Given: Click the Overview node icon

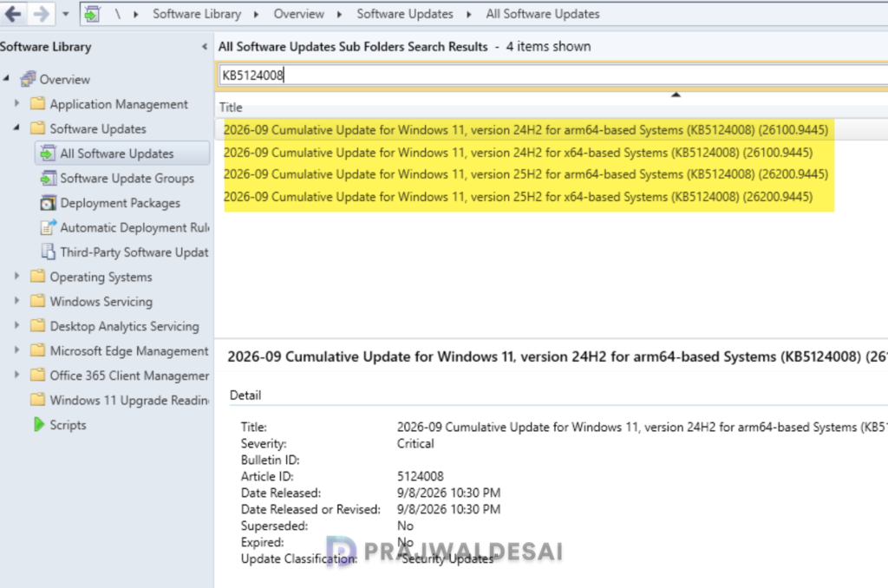Looking at the screenshot, I should click(x=28, y=79).
